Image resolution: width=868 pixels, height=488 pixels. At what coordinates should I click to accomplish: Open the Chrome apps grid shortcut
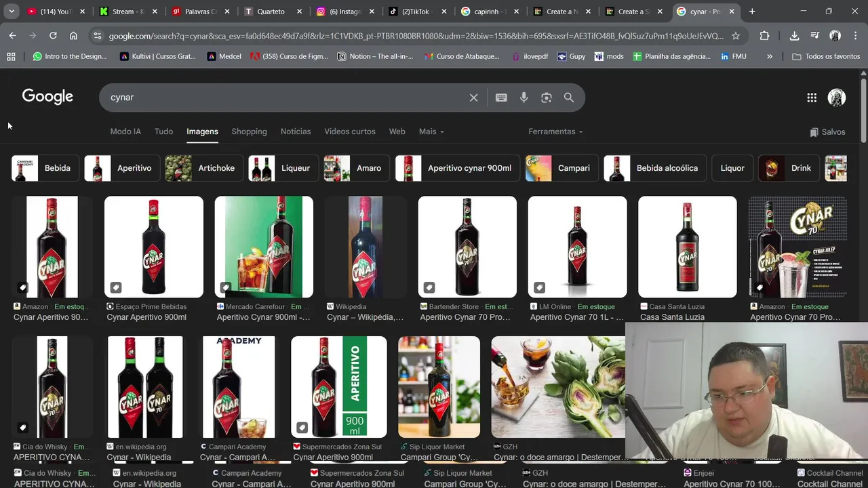pos(11,56)
